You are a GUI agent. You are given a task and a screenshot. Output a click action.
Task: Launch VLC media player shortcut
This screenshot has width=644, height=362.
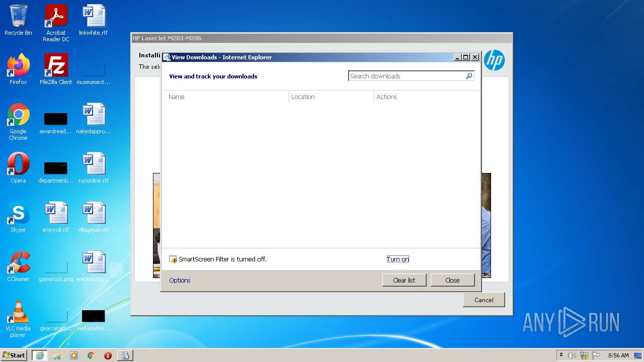click(18, 319)
